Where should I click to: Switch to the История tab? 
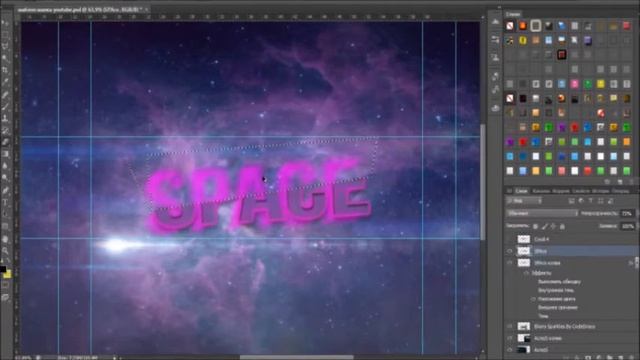tap(600, 191)
